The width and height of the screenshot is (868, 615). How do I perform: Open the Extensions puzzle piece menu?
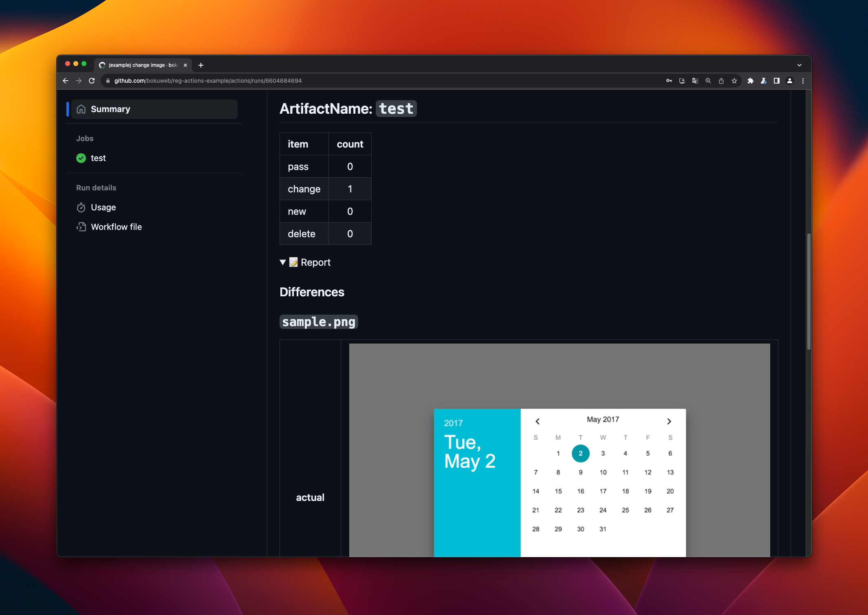click(x=750, y=81)
